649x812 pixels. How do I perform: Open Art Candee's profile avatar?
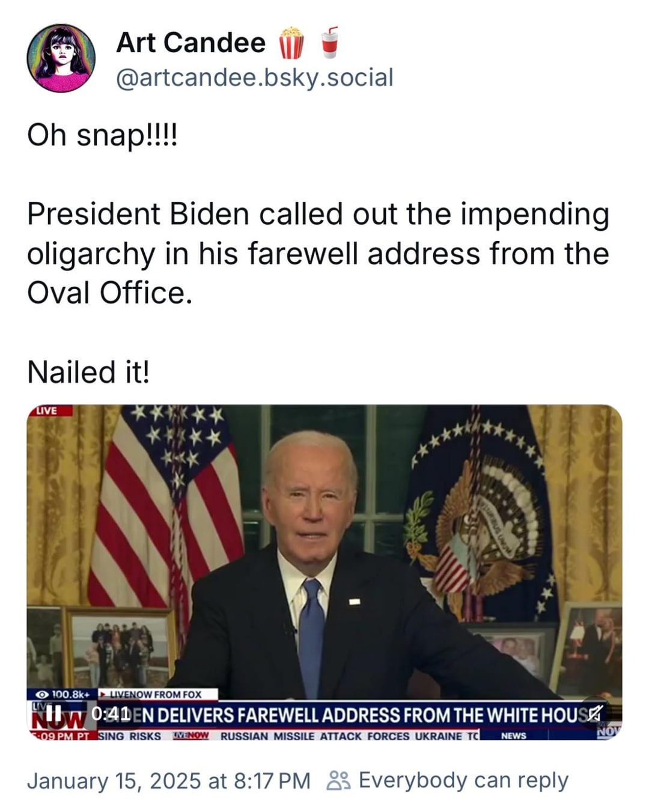tap(61, 58)
